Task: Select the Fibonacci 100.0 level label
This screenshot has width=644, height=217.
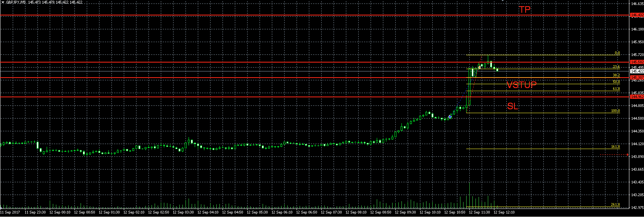Action: [x=615, y=111]
